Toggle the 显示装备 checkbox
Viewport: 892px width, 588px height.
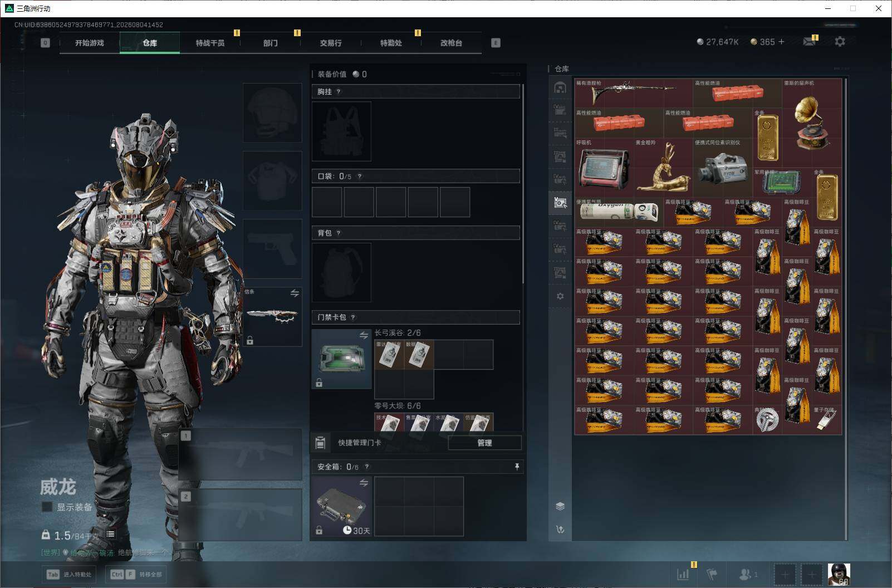coord(47,507)
